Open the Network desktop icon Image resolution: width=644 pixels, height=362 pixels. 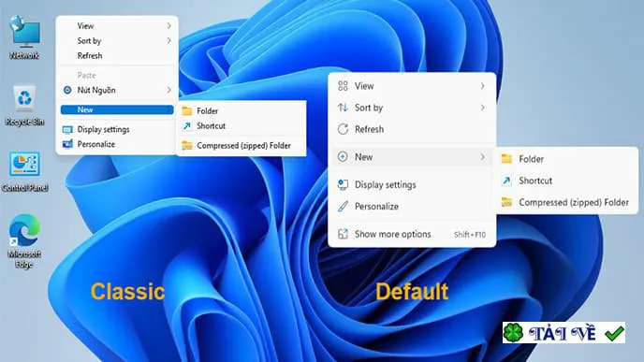(x=25, y=37)
